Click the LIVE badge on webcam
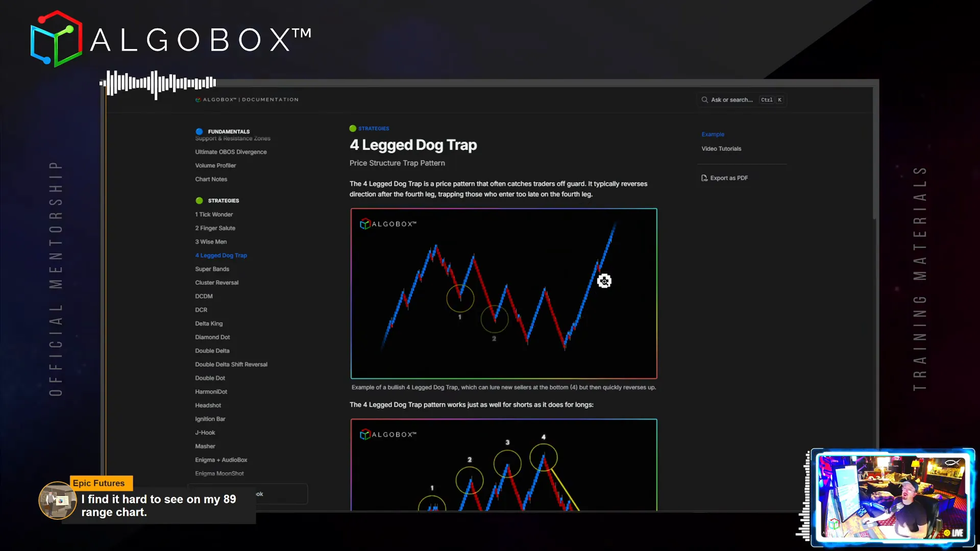This screenshot has height=551, width=980. (953, 533)
